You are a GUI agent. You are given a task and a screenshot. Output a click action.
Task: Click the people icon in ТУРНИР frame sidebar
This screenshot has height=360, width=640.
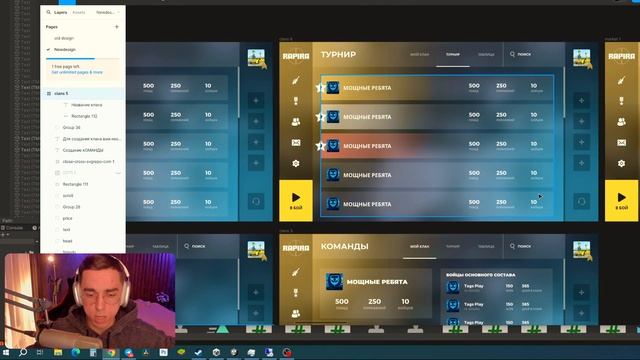[x=296, y=122]
